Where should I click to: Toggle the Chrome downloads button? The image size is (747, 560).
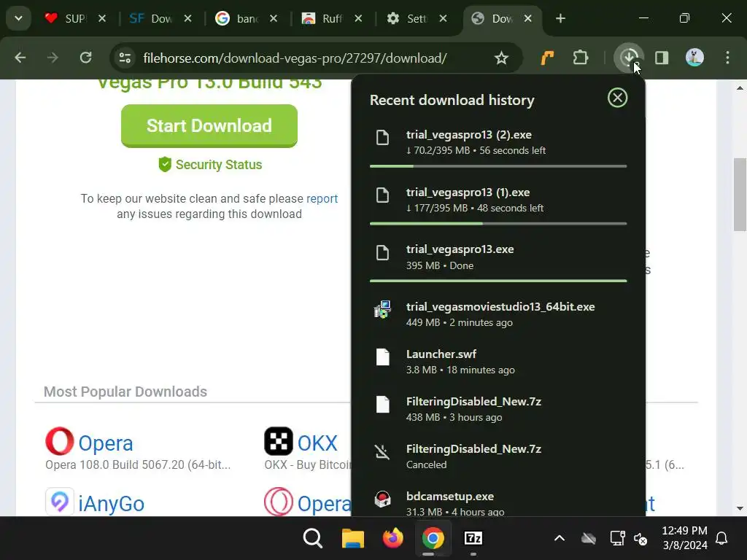coord(629,58)
